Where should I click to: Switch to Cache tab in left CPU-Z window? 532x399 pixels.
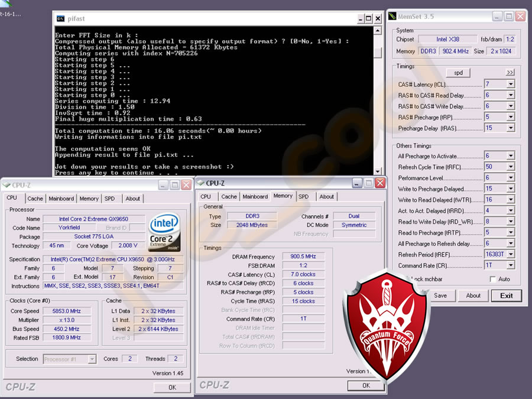(35, 199)
